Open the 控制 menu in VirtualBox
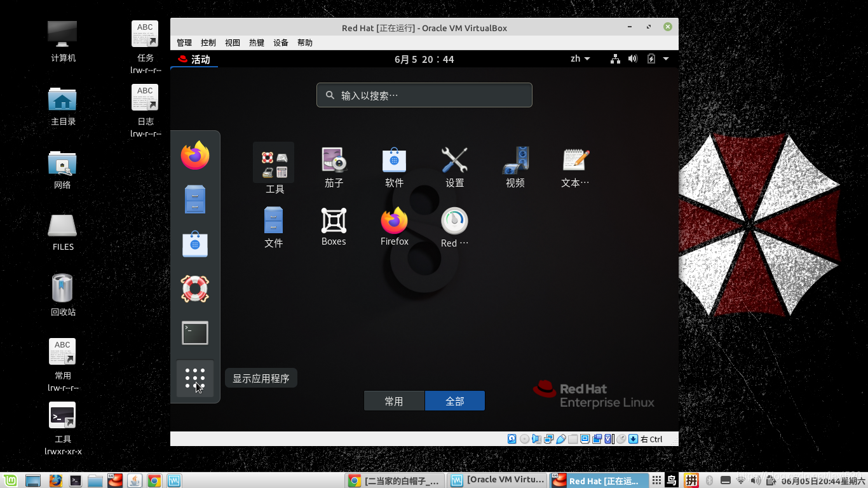Viewport: 868px width, 488px height. click(x=208, y=43)
